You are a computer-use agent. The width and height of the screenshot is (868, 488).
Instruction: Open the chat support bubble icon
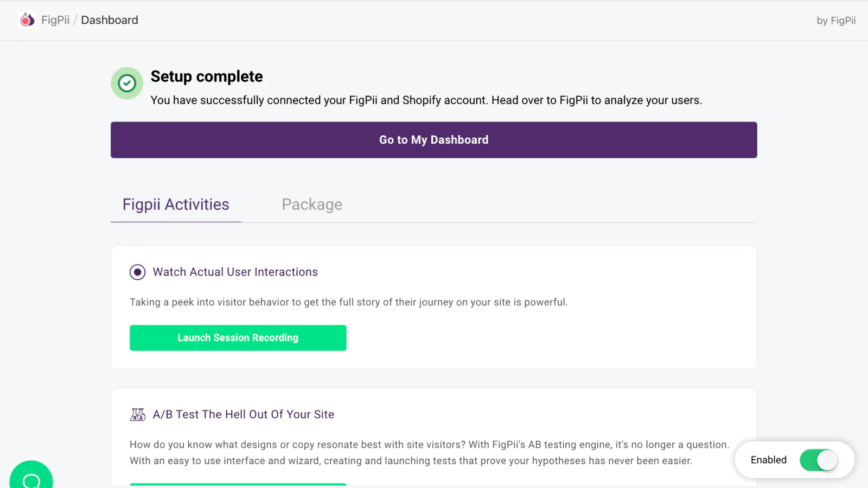(31, 477)
